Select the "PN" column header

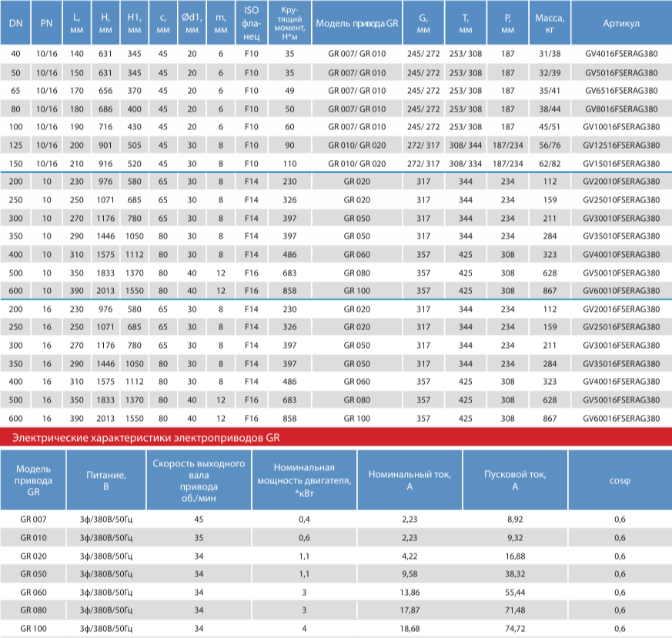coord(46,23)
